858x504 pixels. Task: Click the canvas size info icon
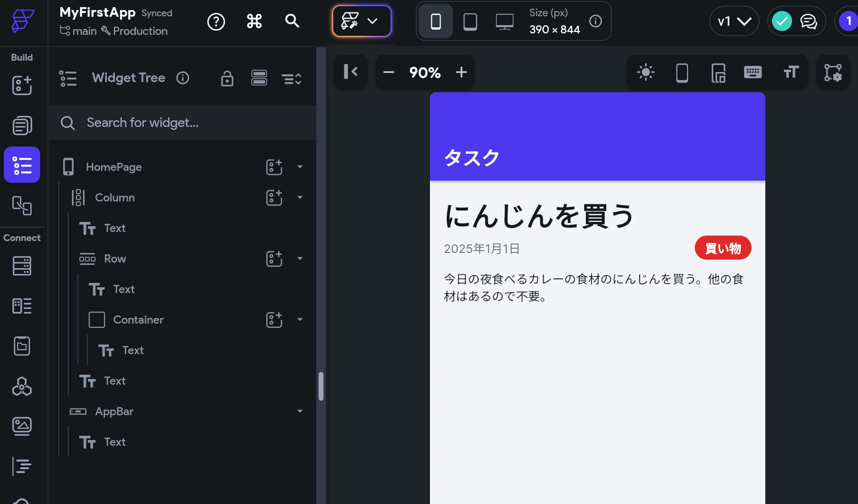coord(595,21)
